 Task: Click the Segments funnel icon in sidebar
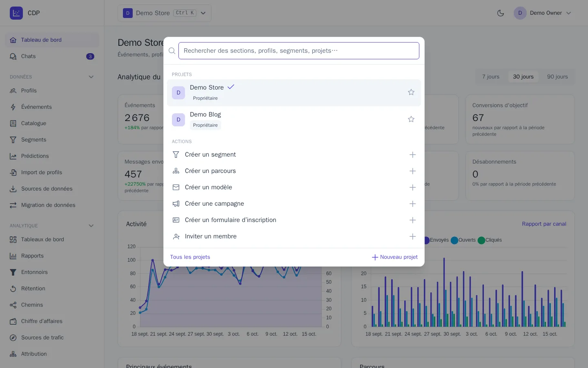pos(13,140)
